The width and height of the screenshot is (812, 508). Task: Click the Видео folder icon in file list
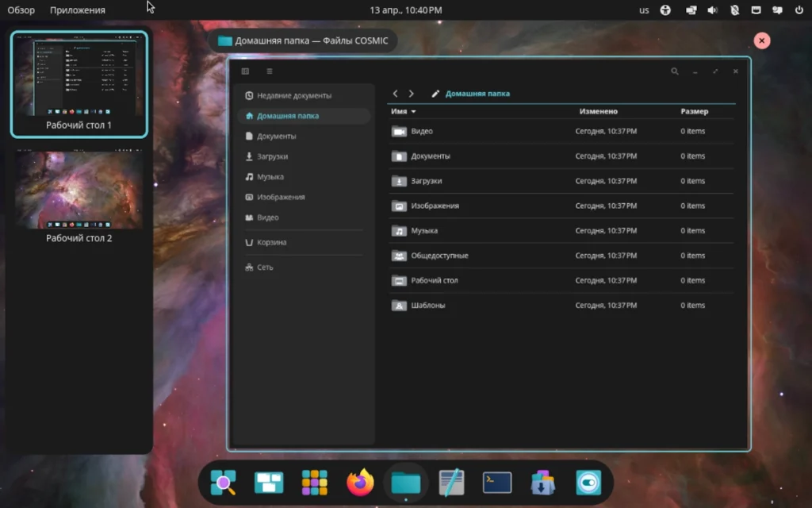[x=399, y=131]
